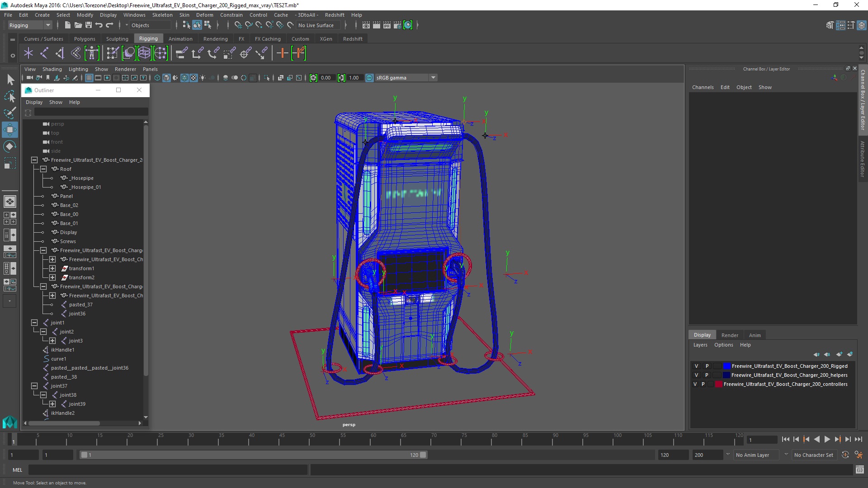This screenshot has width=868, height=488.
Task: Choose the Paint selection tool
Action: (x=10, y=113)
